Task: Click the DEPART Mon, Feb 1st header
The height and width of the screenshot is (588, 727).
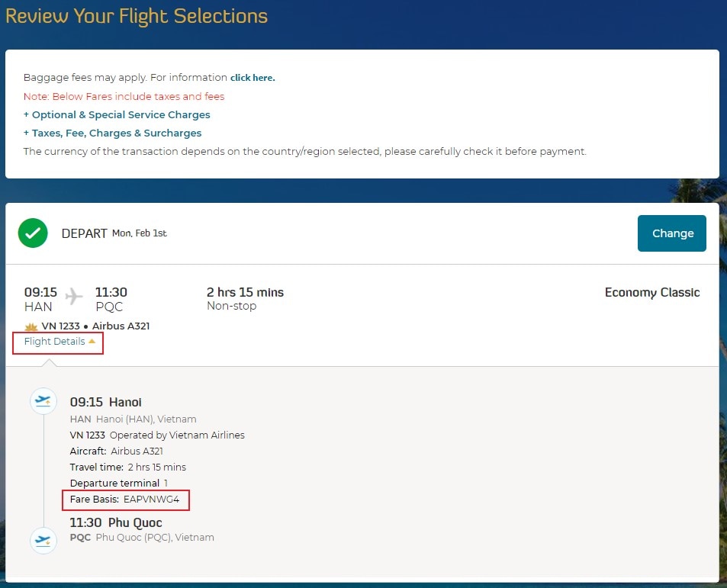Action: (114, 233)
